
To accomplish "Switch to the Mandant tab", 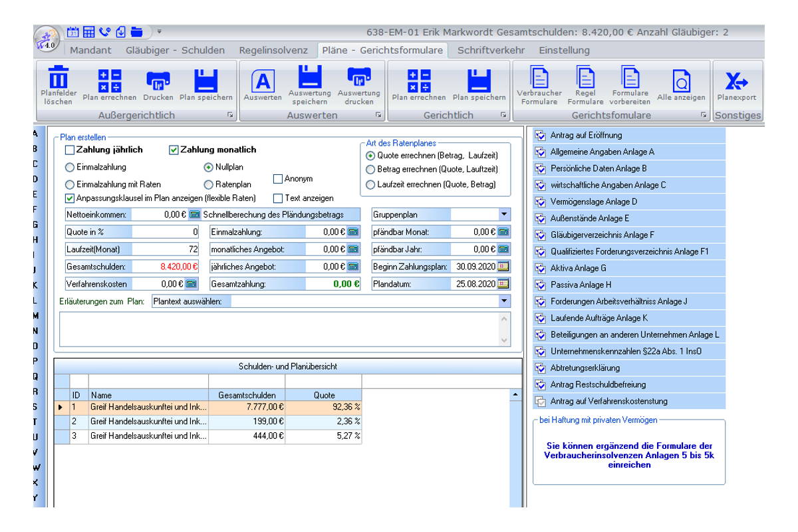I will [x=90, y=50].
